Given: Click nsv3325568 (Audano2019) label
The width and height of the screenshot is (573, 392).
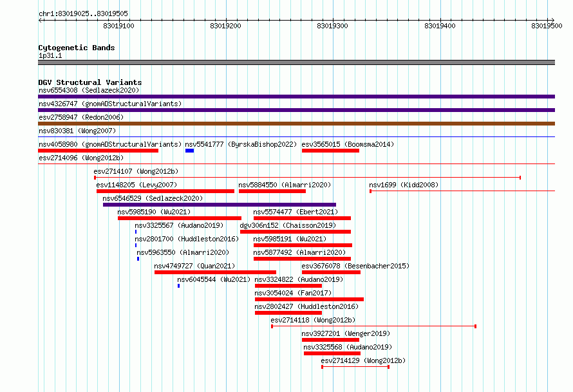Looking at the screenshot, I should [x=348, y=347].
